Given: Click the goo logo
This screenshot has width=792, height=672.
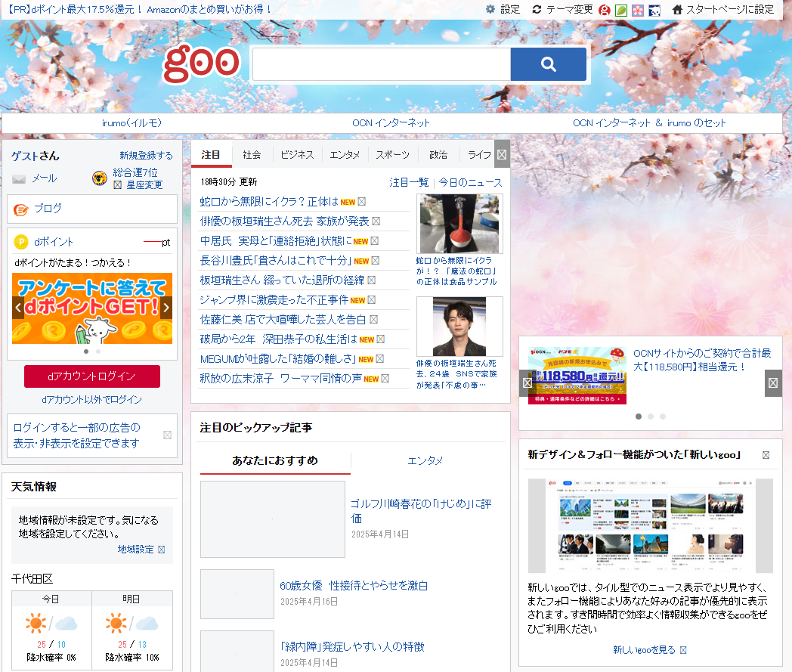Looking at the screenshot, I should pyautogui.click(x=201, y=63).
